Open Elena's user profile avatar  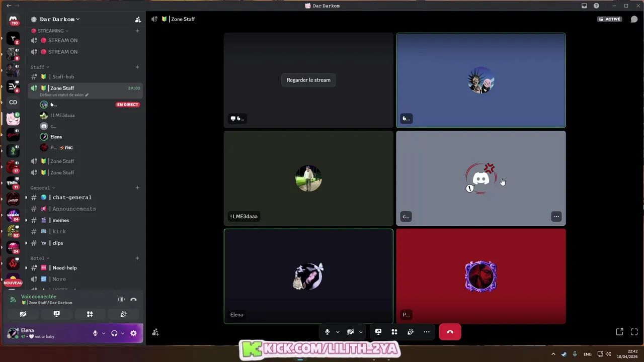pyautogui.click(x=13, y=333)
